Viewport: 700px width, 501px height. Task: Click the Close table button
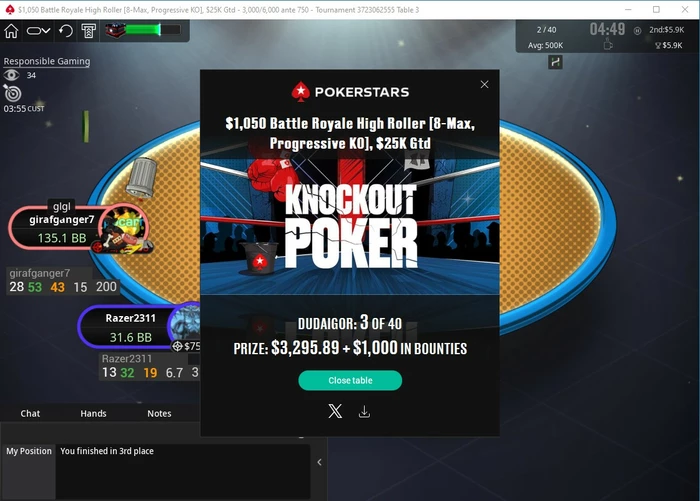350,380
